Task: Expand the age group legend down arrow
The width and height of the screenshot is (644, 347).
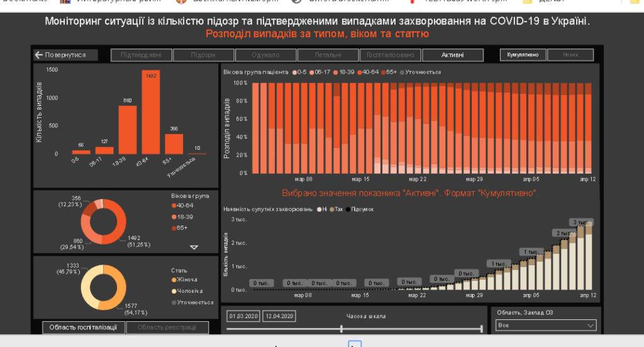Action: pos(194,247)
